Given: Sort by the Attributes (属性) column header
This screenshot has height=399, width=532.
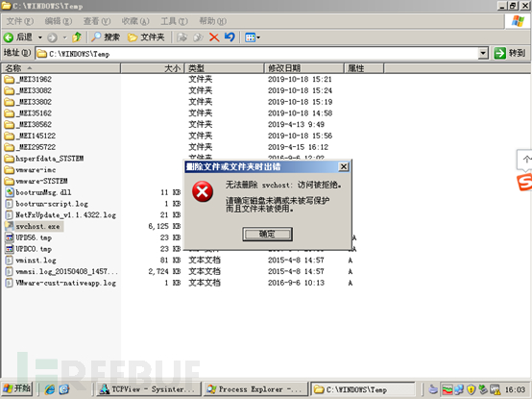Looking at the screenshot, I should pos(364,68).
